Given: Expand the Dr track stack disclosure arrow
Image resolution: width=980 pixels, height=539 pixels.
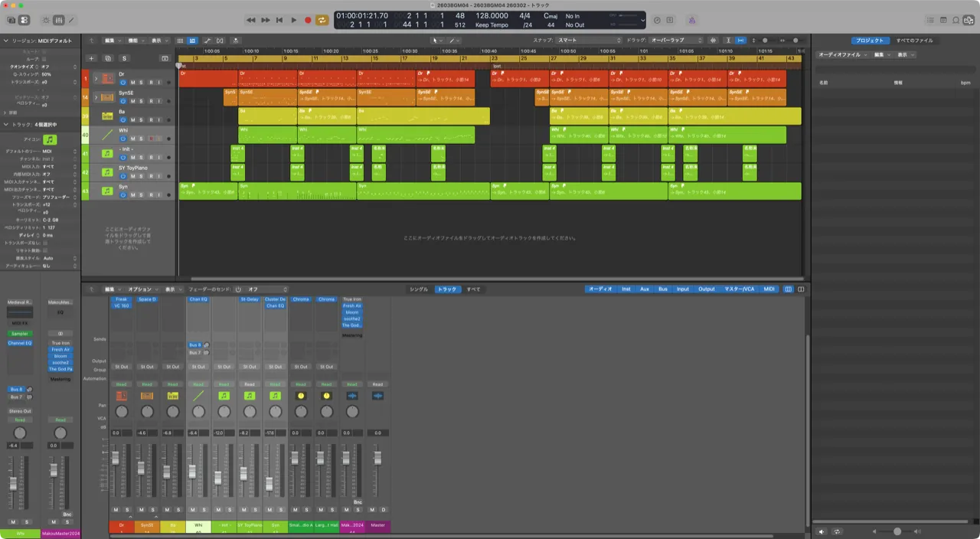Looking at the screenshot, I should click(x=96, y=78).
